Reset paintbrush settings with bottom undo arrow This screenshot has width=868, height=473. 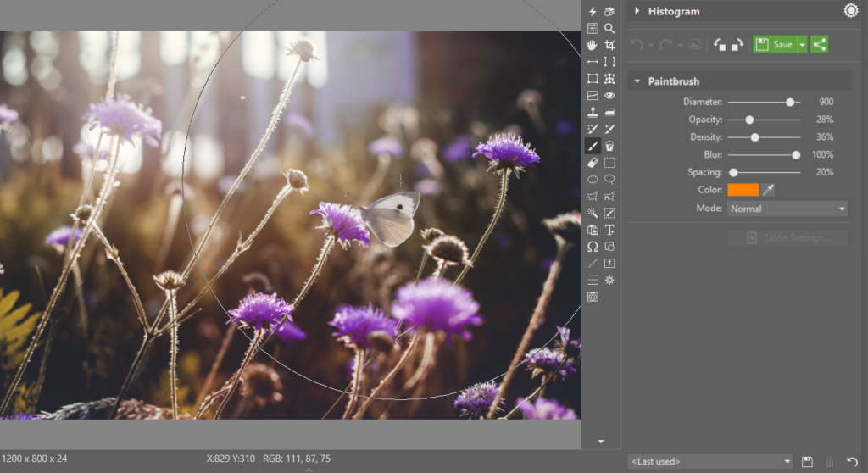(852, 461)
